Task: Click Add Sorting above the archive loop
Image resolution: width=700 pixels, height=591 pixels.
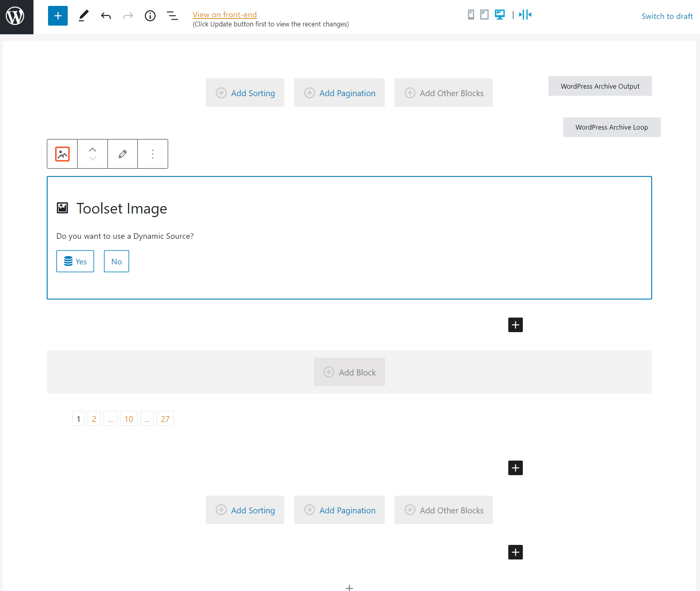Action: [245, 93]
